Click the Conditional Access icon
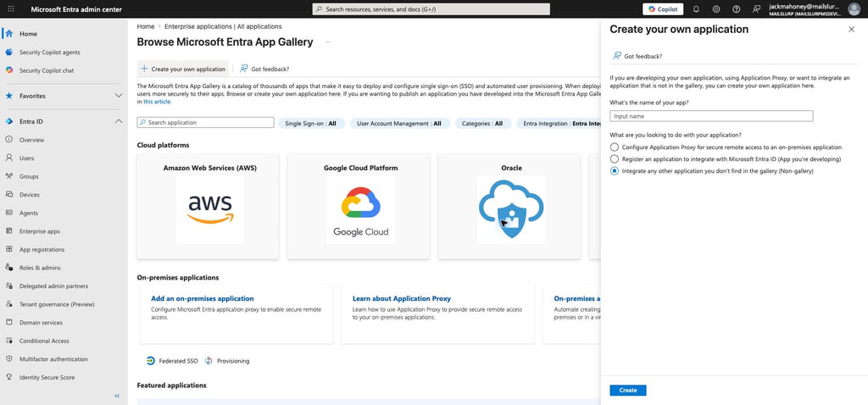 (8, 341)
